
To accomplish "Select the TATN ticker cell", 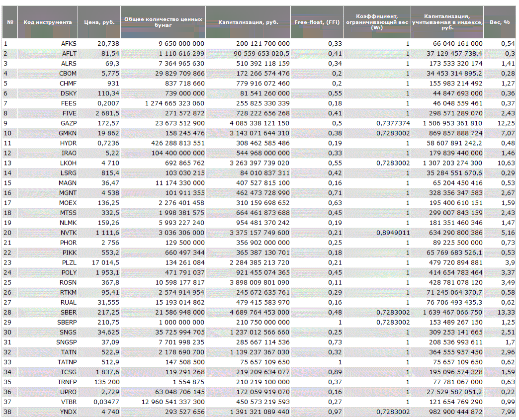I will 48,352.
